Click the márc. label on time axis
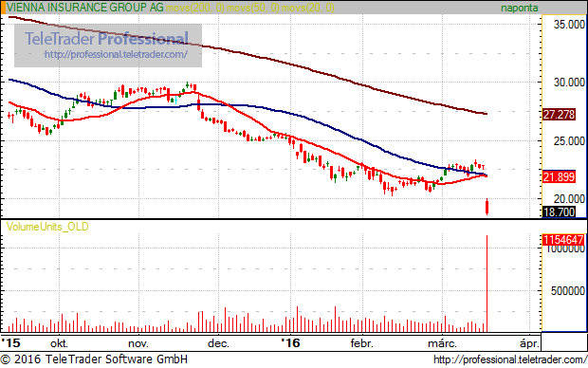588x368 pixels. pyautogui.click(x=442, y=343)
